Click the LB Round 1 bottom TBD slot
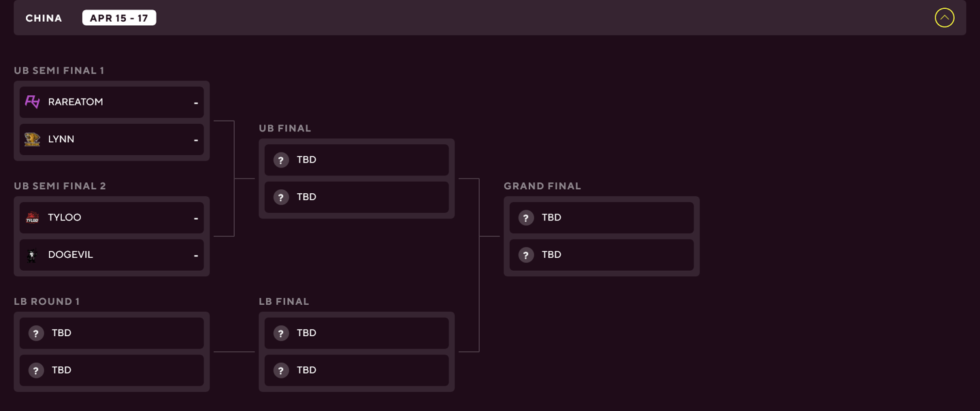The height and width of the screenshot is (411, 980). pyautogui.click(x=112, y=371)
